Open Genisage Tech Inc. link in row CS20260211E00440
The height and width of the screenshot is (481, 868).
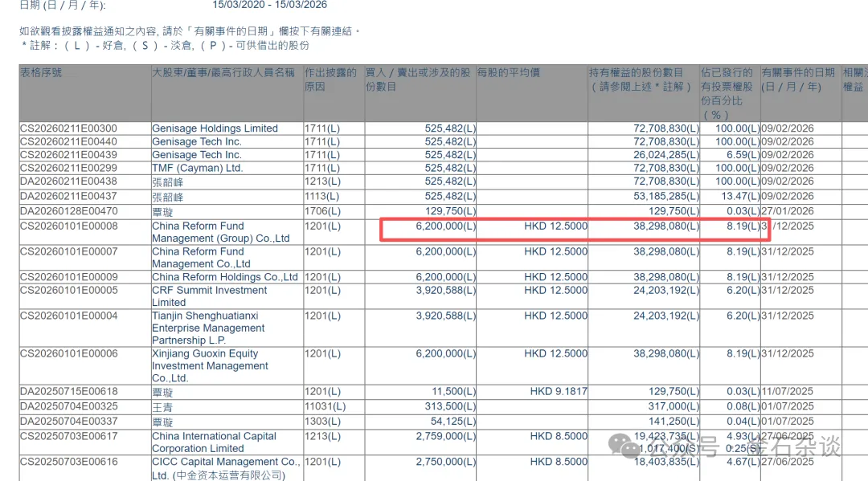tap(197, 141)
